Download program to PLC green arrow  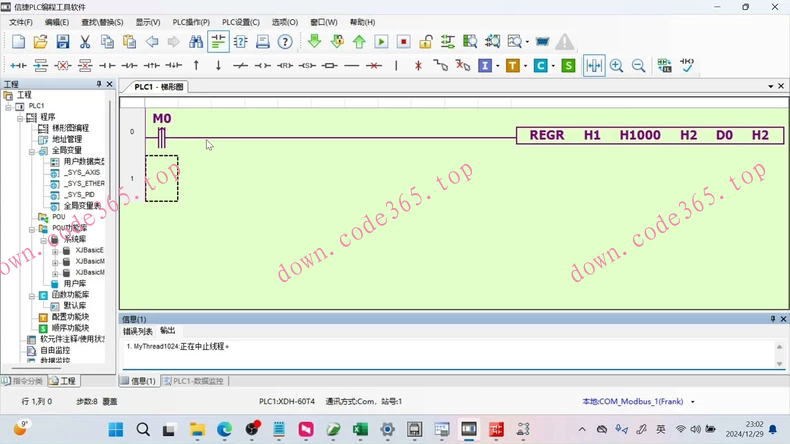tap(314, 41)
